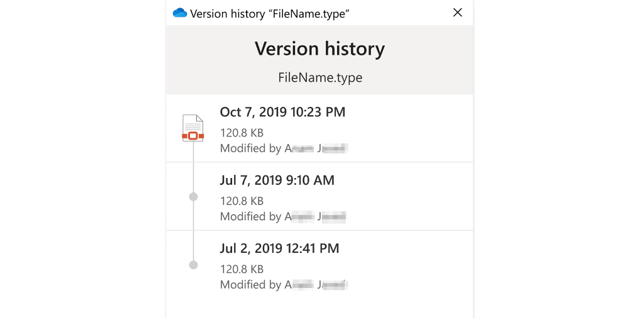The image size is (644, 322).
Task: Click the 120.8 KB size under Jul 2
Action: coord(241,269)
